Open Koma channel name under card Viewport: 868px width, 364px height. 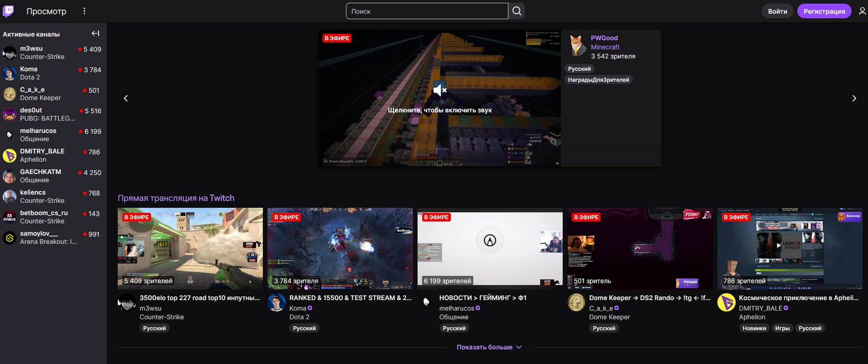tap(298, 308)
